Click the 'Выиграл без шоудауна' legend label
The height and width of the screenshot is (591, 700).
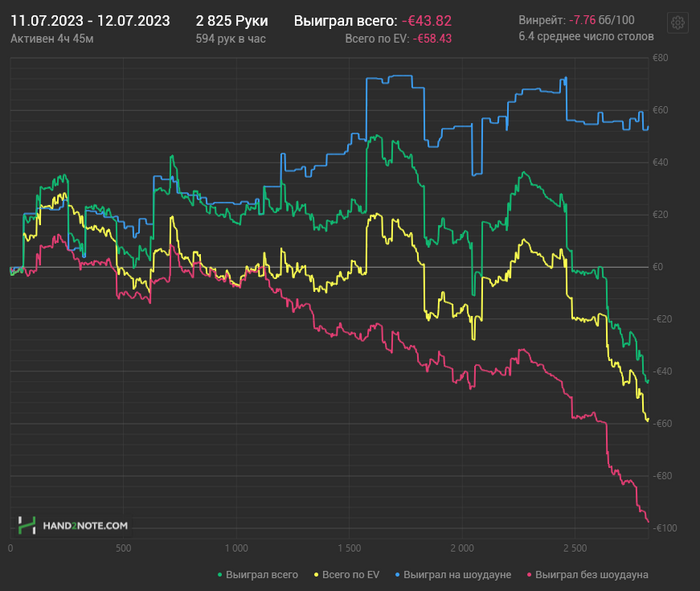pyautogui.click(x=592, y=575)
